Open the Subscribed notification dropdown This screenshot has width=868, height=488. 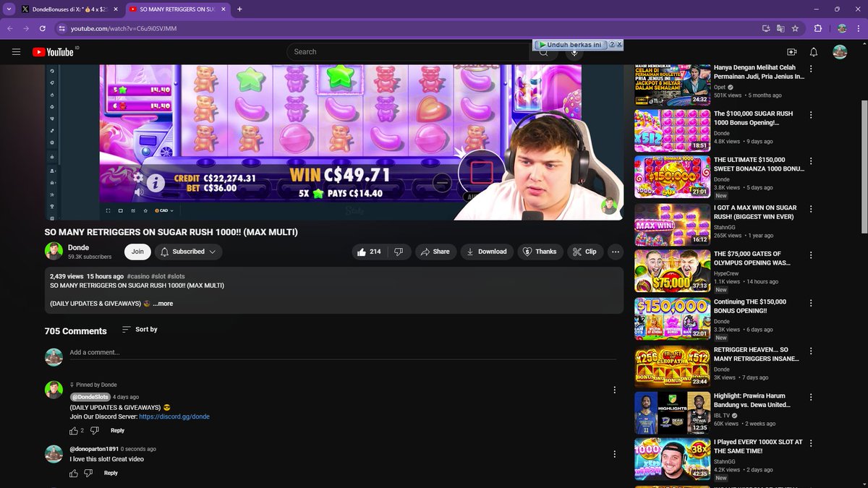(x=188, y=252)
